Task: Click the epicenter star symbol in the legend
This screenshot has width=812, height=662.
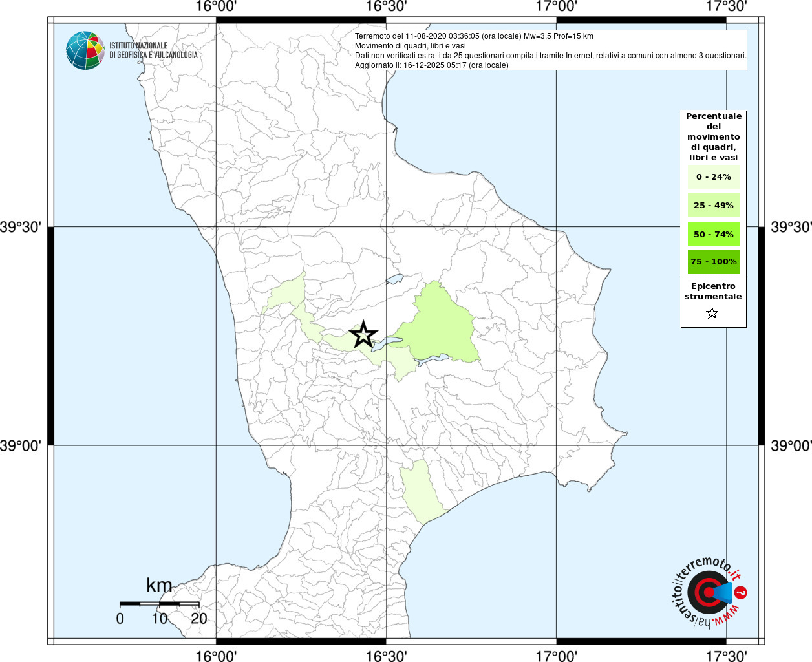Action: (712, 314)
